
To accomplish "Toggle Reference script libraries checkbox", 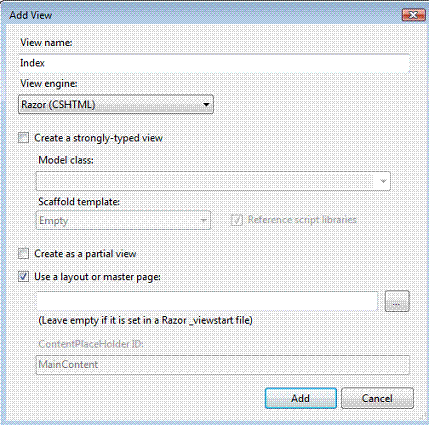I will click(x=237, y=220).
